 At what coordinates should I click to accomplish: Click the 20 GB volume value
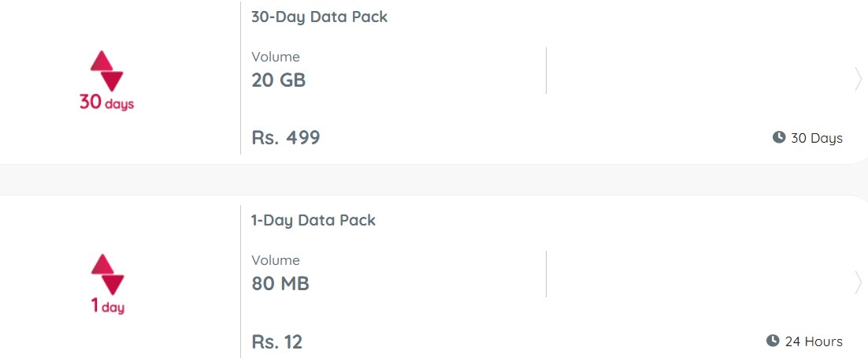click(279, 80)
